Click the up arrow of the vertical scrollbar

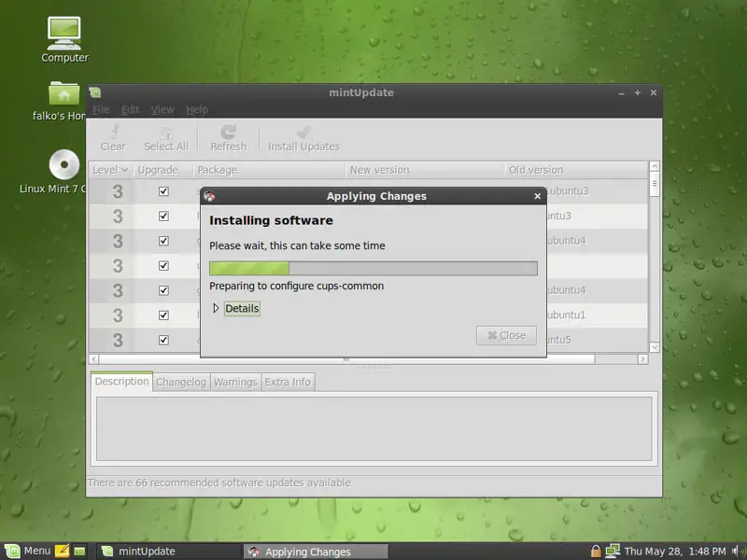655,166
